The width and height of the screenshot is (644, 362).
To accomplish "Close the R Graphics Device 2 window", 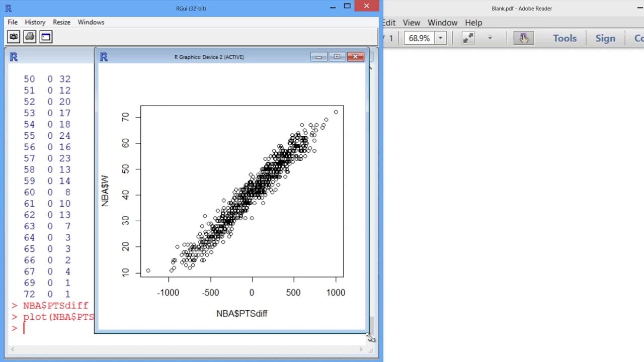I will (356, 57).
